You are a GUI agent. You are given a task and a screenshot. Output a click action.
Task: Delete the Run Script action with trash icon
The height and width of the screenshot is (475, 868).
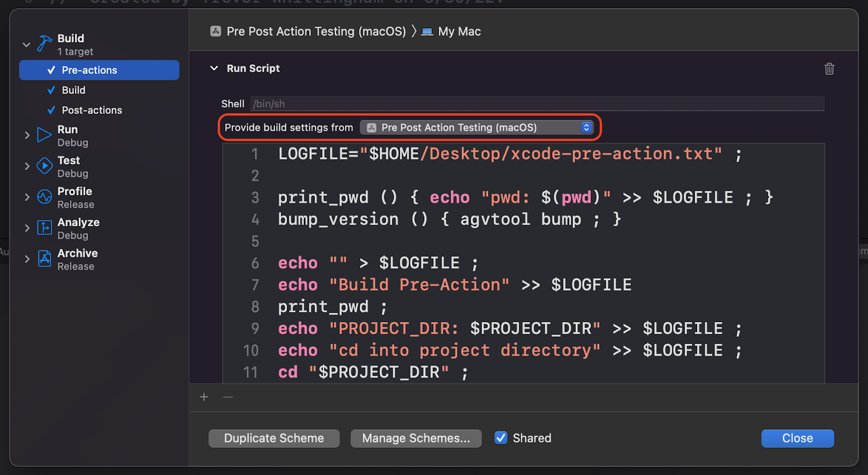coord(829,69)
